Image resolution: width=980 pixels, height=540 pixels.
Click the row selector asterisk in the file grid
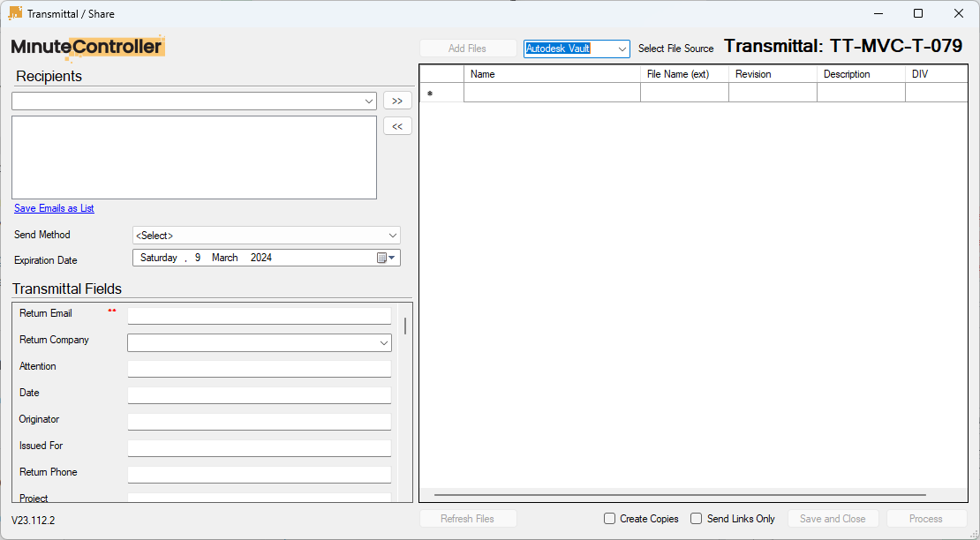tap(432, 92)
